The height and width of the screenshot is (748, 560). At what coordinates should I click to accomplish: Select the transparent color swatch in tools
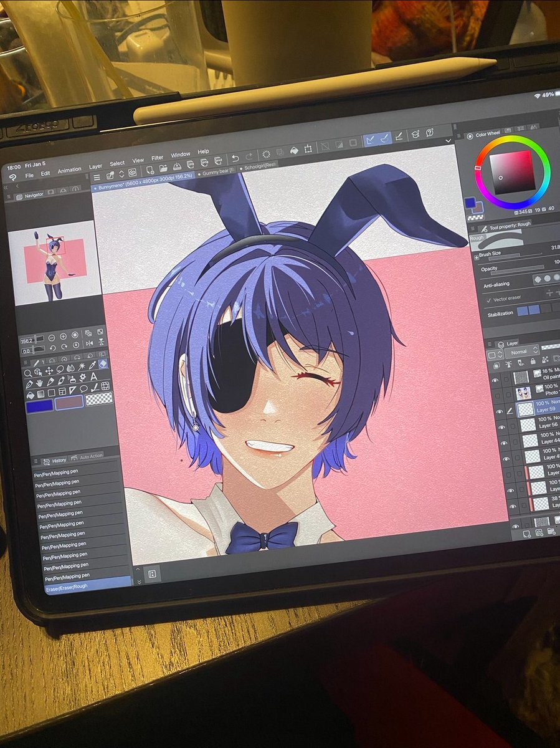pos(99,398)
